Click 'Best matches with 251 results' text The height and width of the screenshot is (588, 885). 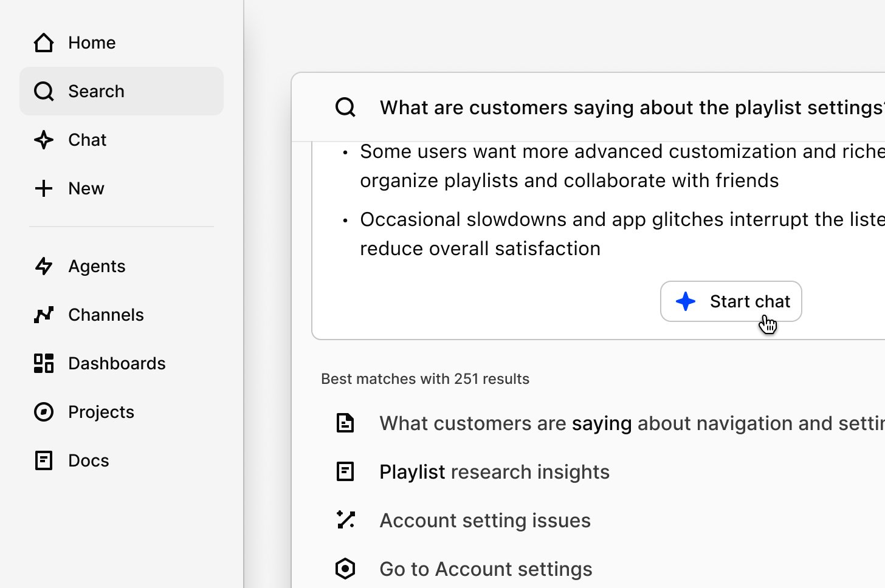click(x=425, y=379)
